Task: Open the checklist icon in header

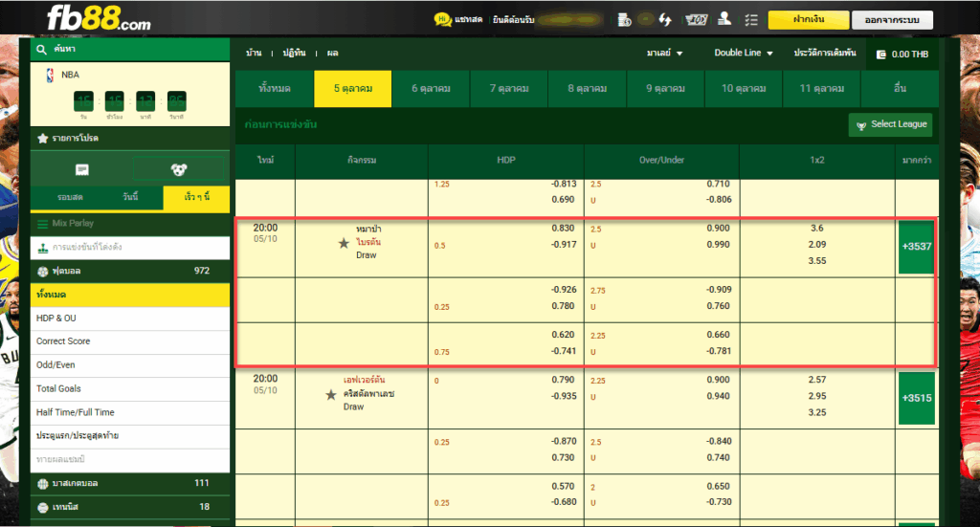Action: (751, 20)
